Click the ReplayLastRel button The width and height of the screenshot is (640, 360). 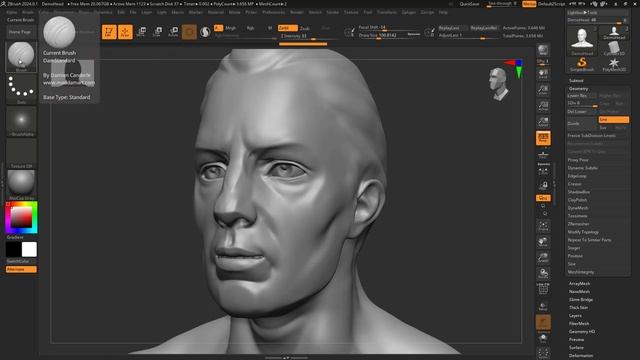484,28
